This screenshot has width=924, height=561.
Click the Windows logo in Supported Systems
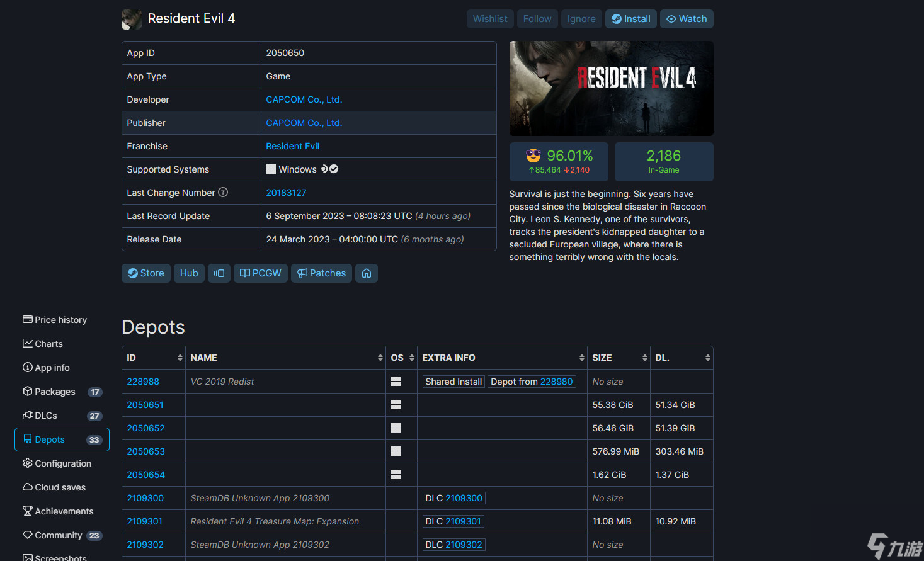point(271,169)
